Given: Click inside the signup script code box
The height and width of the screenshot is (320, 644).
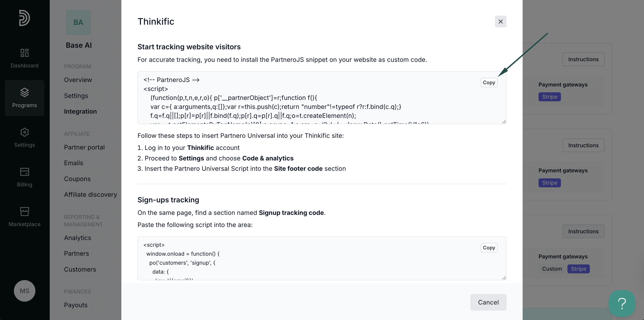Looking at the screenshot, I should click(x=322, y=258).
